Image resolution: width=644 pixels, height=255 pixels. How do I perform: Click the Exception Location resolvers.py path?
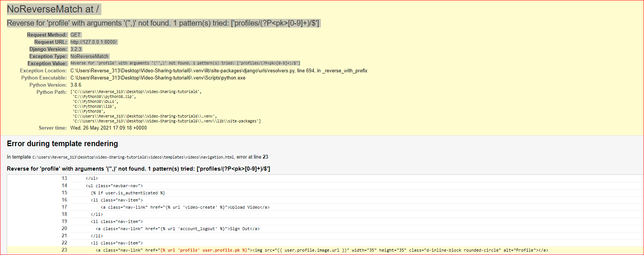(x=219, y=70)
